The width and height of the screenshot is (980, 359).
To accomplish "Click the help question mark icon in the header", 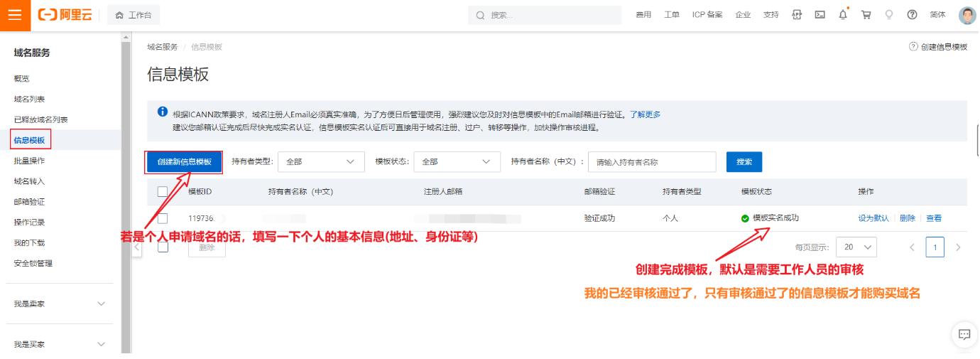I will (x=913, y=15).
